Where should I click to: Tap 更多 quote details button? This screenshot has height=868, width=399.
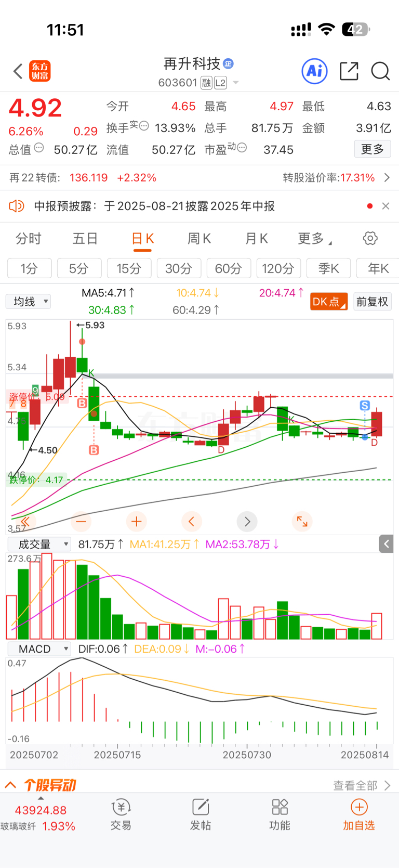point(373,149)
